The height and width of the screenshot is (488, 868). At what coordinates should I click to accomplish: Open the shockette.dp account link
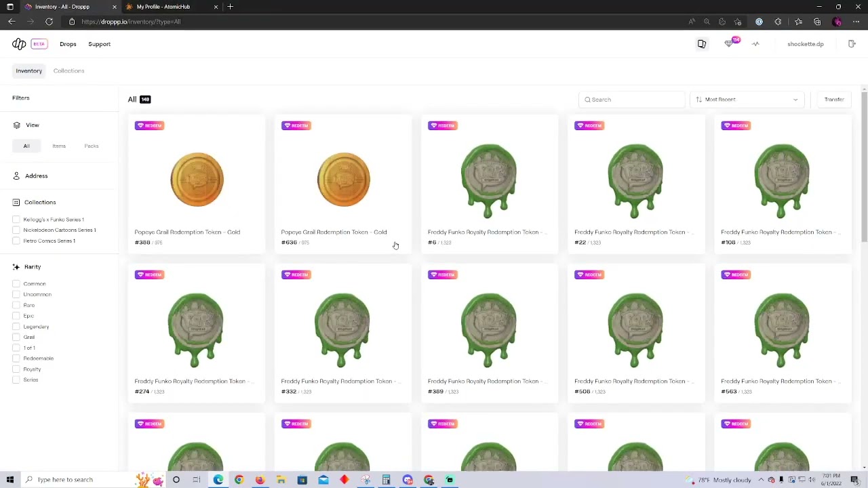click(x=806, y=44)
